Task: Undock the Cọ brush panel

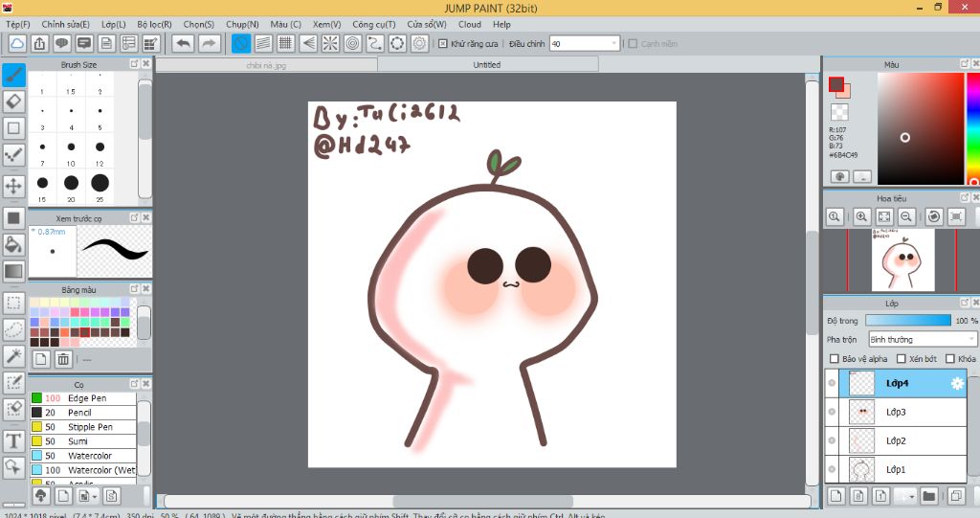Action: coord(134,384)
